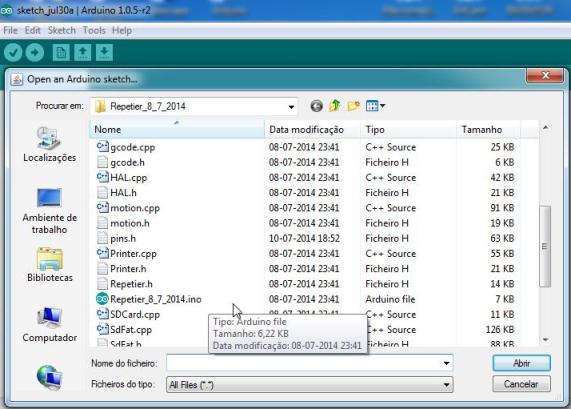571x409 pixels.
Task: Open the Tools menu
Action: [94, 31]
